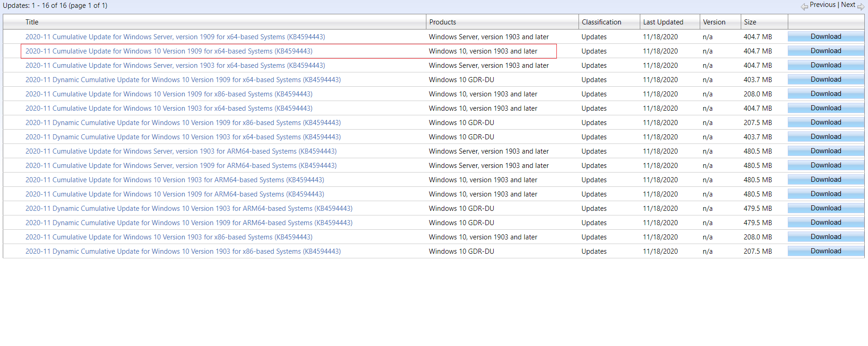Image resolution: width=868 pixels, height=346 pixels.
Task: Select '480.5 MB' size in Windows 10 1909 ARM64 row
Action: [x=758, y=194]
